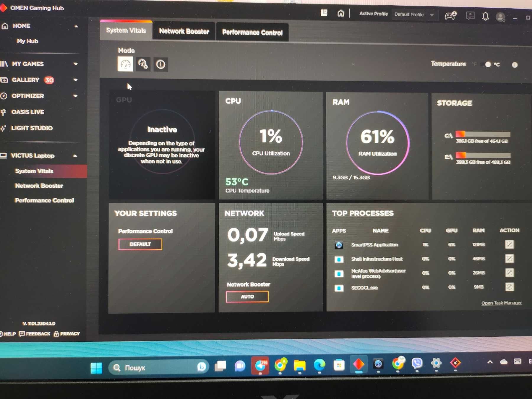This screenshot has height=399, width=532.
Task: Open File Explorer from taskbar
Action: (x=300, y=365)
